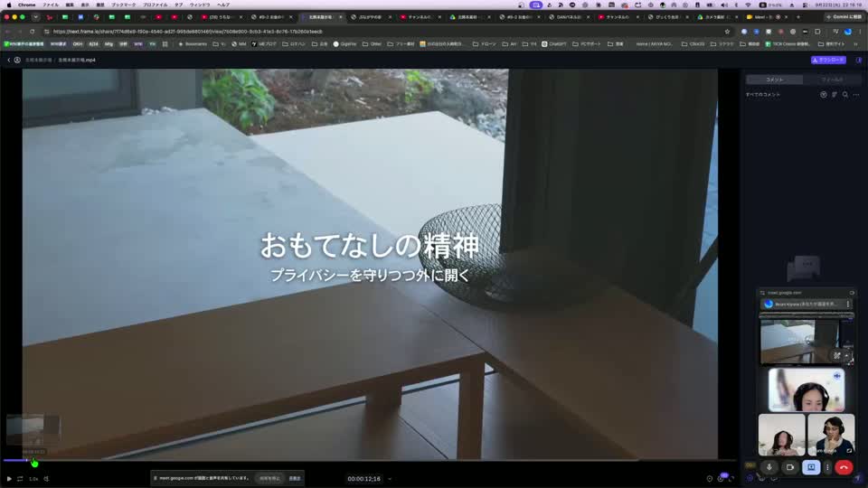Click the Wi-Fi icon in the macOS menu bar
The image size is (868, 488).
(x=749, y=5)
